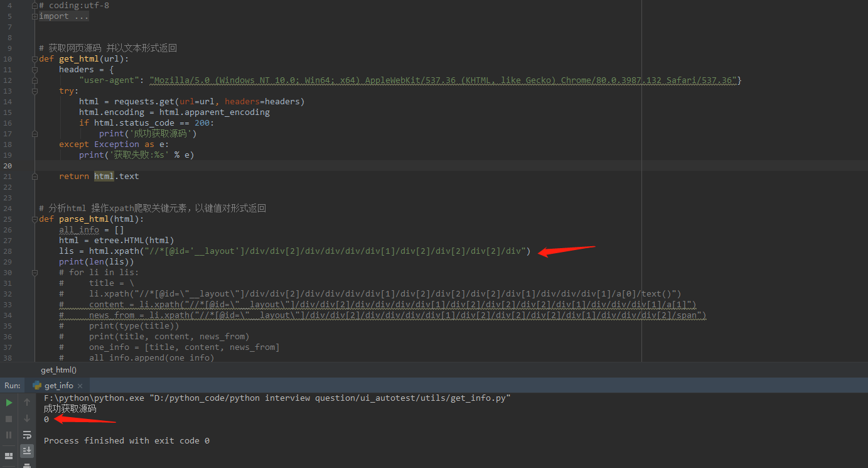
Task: Click the green Rerun get_info icon
Action: coord(9,401)
